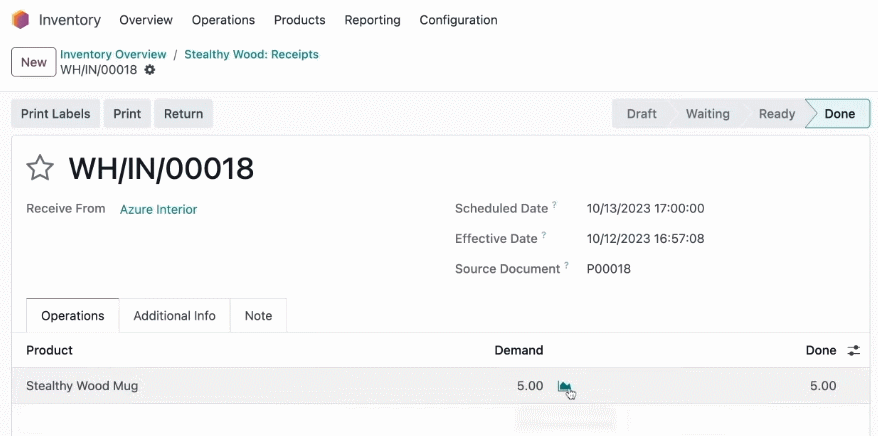Click the Inventory app logo icon
Image resolution: width=878 pixels, height=436 pixels.
(20, 20)
